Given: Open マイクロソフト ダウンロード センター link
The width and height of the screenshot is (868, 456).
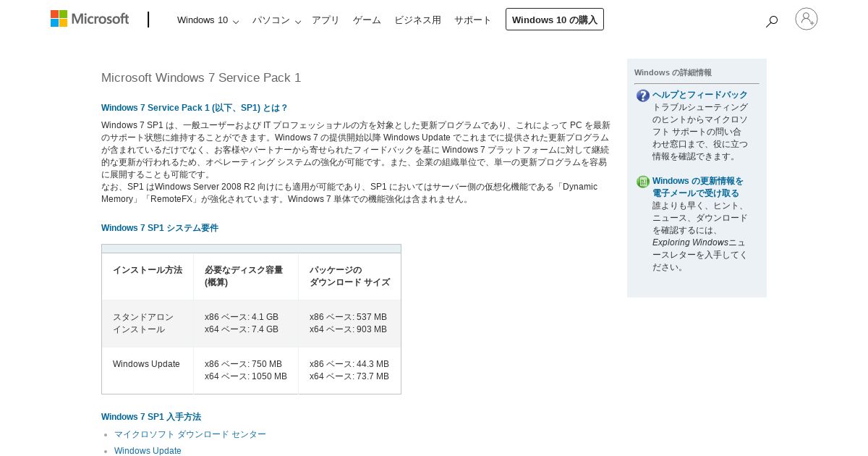Looking at the screenshot, I should click(x=190, y=434).
